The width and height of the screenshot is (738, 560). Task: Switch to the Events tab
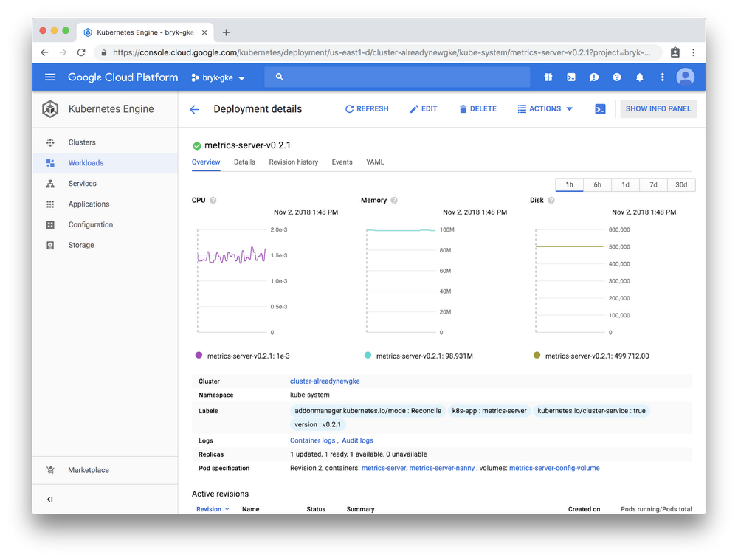coord(342,162)
